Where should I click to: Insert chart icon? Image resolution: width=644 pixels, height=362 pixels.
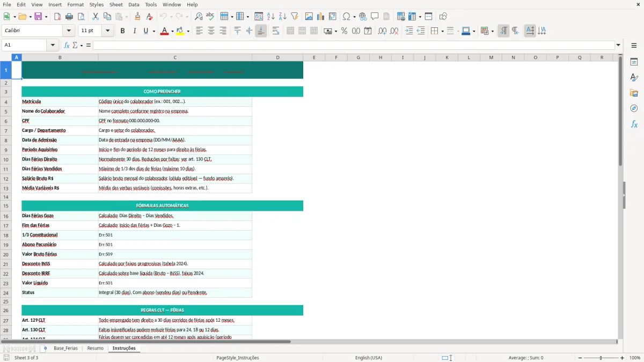[x=321, y=17]
